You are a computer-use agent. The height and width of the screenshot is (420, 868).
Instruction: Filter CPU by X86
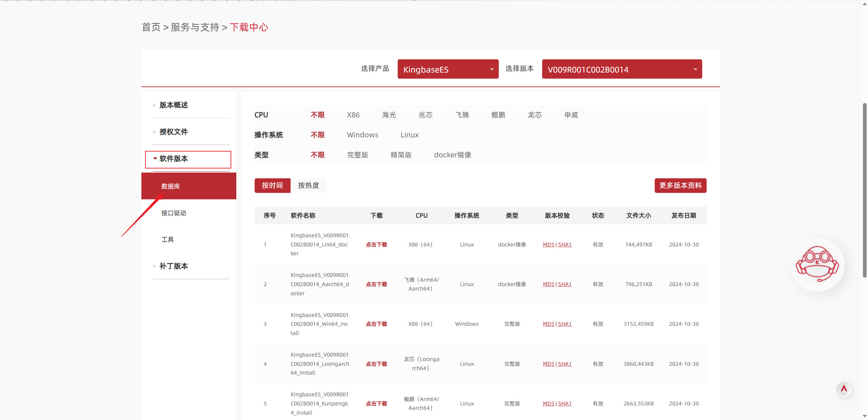(353, 115)
